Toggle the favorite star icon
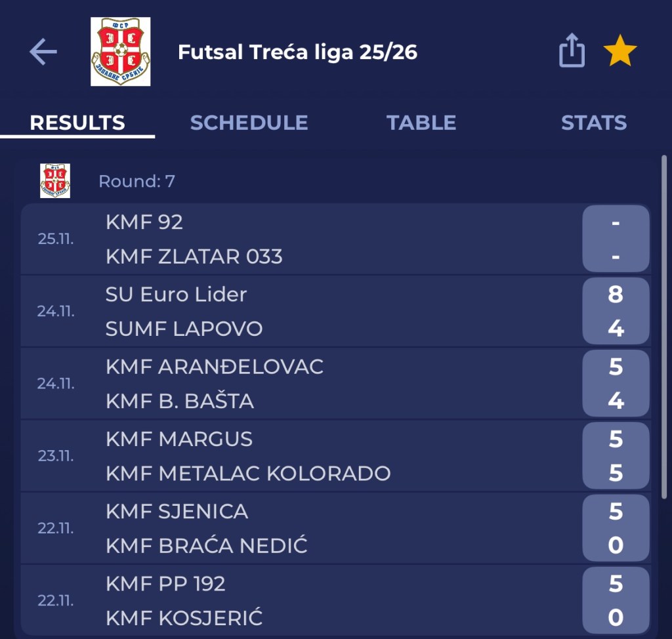 coord(620,51)
